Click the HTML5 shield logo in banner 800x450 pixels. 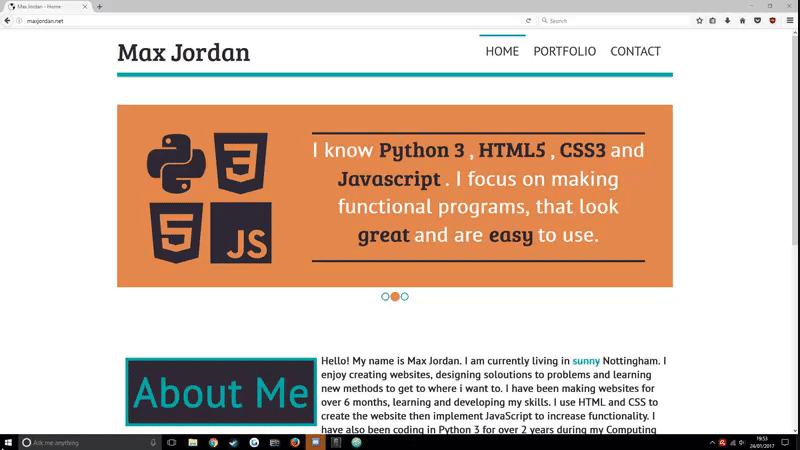176,233
